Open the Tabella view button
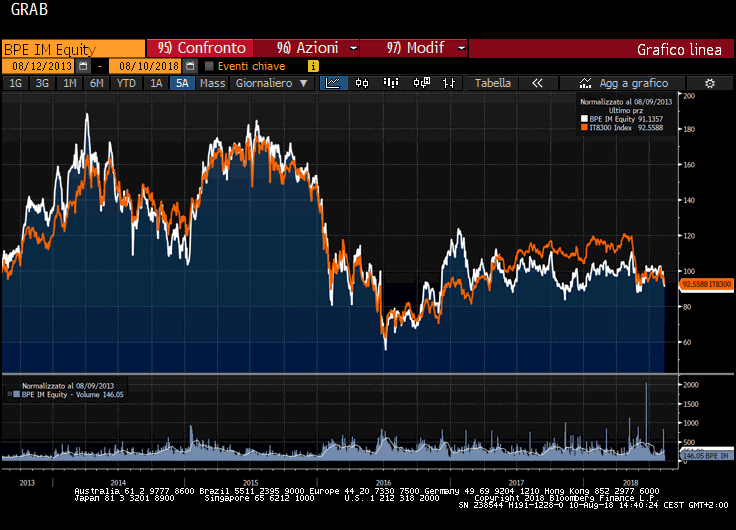 492,83
